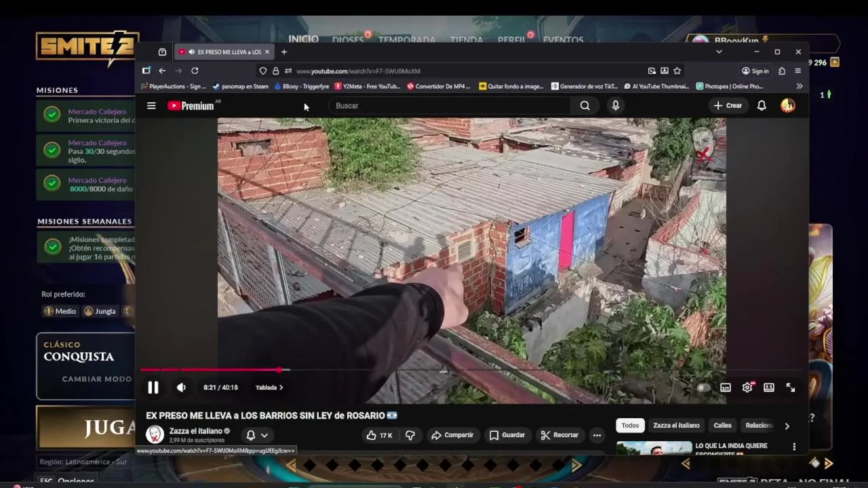Image resolution: width=868 pixels, height=488 pixels.
Task: Open TEMPORADA tab in Smite 2 window
Action: pos(407,40)
